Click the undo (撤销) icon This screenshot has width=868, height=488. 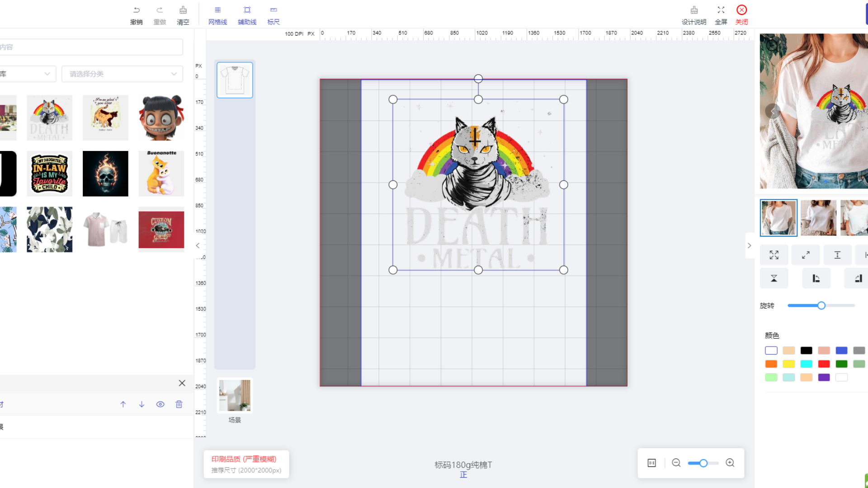click(x=136, y=10)
